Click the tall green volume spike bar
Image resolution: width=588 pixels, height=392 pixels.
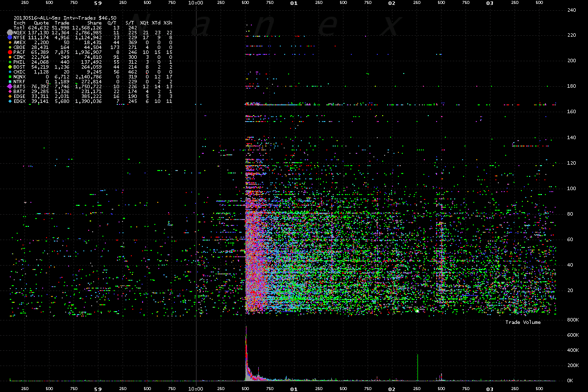(x=417, y=367)
